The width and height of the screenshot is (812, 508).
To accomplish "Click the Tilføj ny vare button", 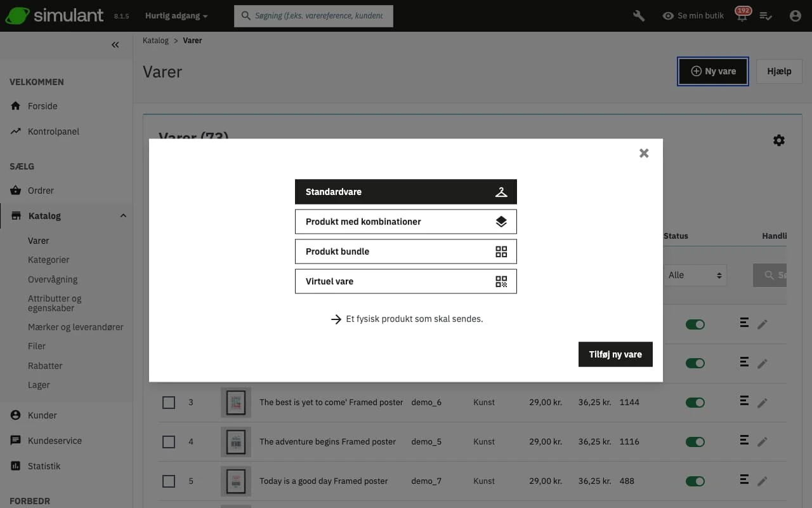I will click(615, 354).
